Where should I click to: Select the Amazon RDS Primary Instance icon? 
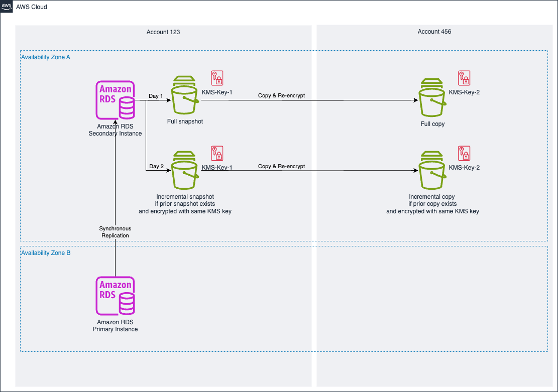pyautogui.click(x=115, y=295)
